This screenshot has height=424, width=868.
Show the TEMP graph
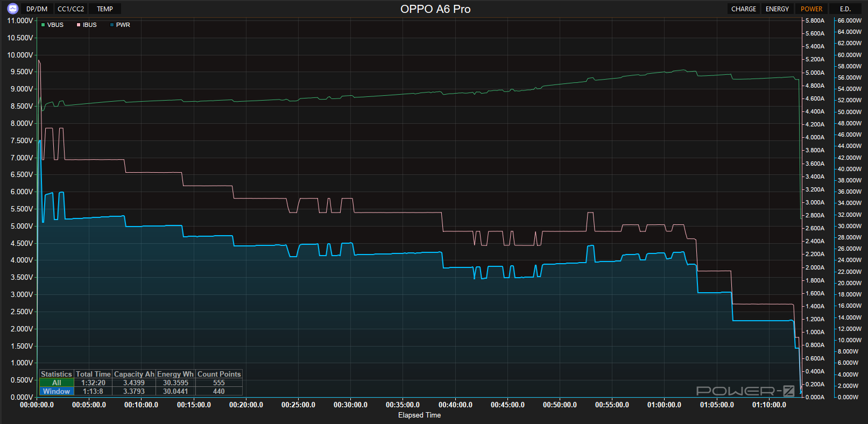pos(105,9)
